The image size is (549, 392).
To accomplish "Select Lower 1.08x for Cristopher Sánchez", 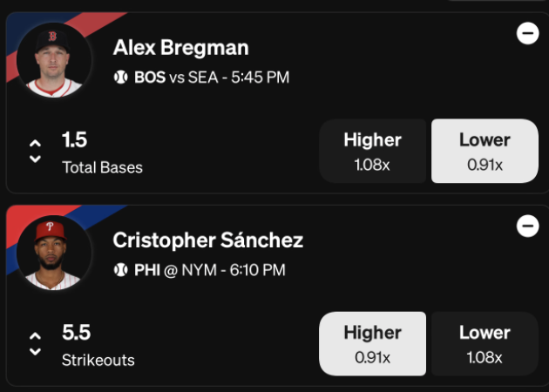I will pos(485,344).
